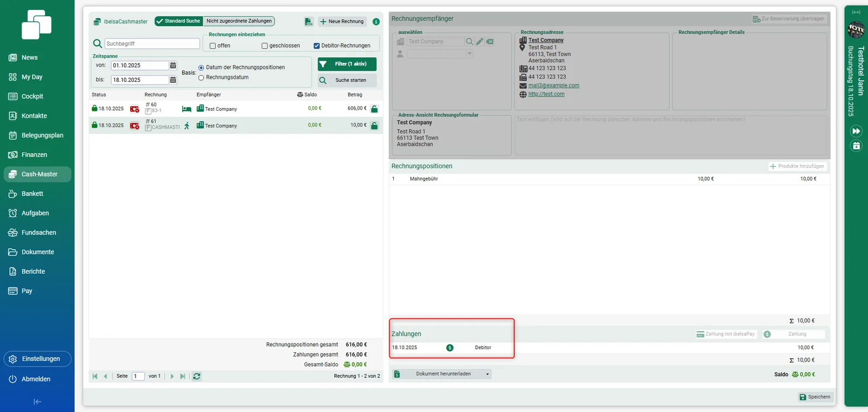Click the walking person icon on invoice #61

coord(187,126)
